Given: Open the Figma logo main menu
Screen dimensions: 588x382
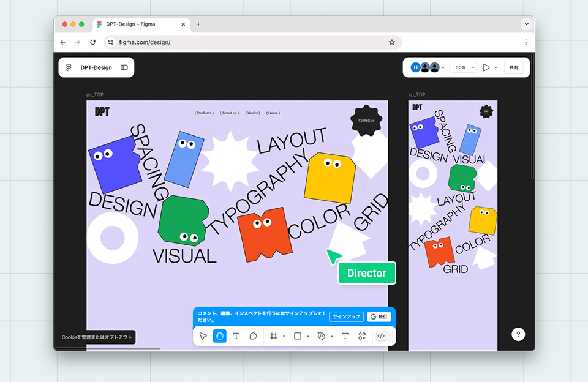Looking at the screenshot, I should click(x=69, y=67).
